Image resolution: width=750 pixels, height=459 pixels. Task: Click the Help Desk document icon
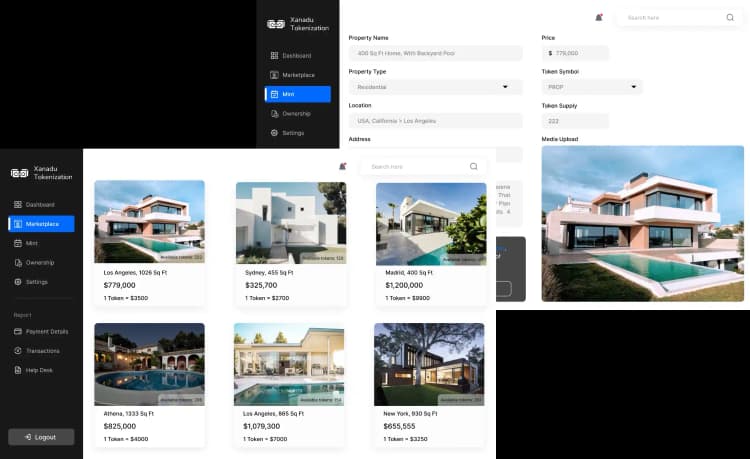(x=18, y=370)
